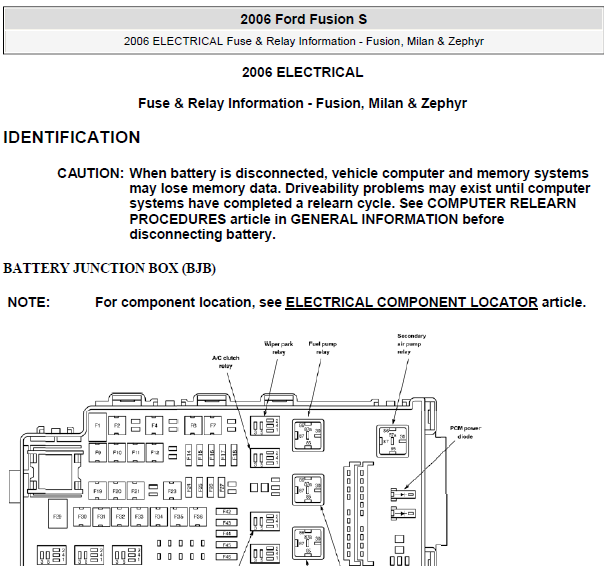Click the wiper park relay socket in the diagram
Screen dimensions: 604x566
(265, 426)
